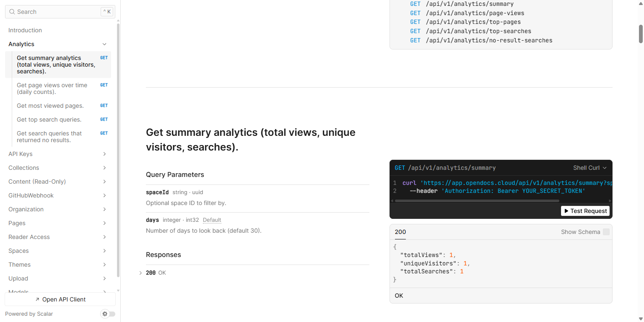Click the Analytics section label
Viewport: 644px width, 322px height.
tap(21, 44)
